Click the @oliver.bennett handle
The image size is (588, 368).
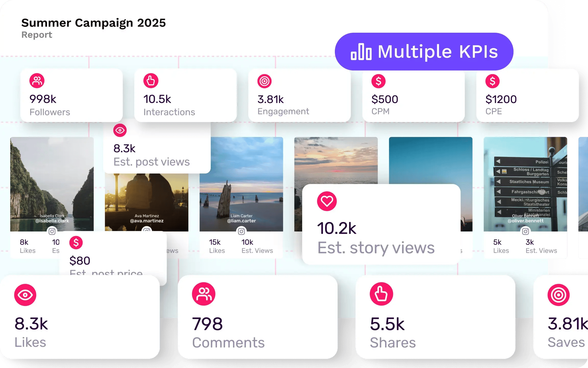tap(525, 221)
